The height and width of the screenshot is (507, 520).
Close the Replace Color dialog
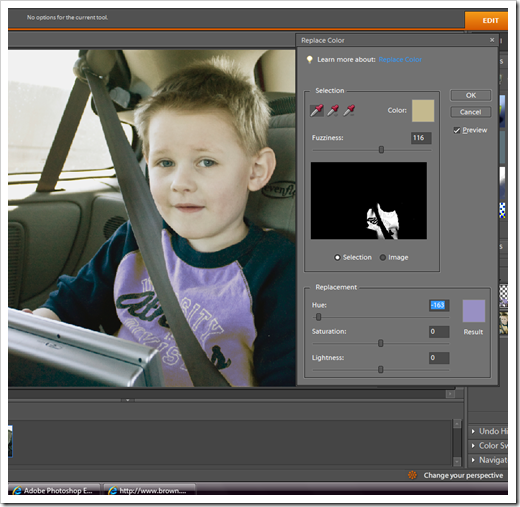[492, 40]
